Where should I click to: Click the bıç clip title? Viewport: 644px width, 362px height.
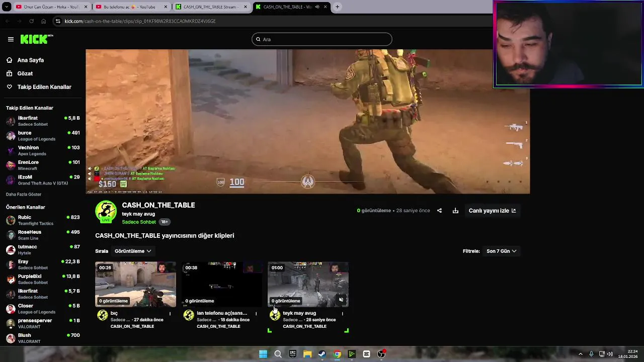(x=114, y=313)
